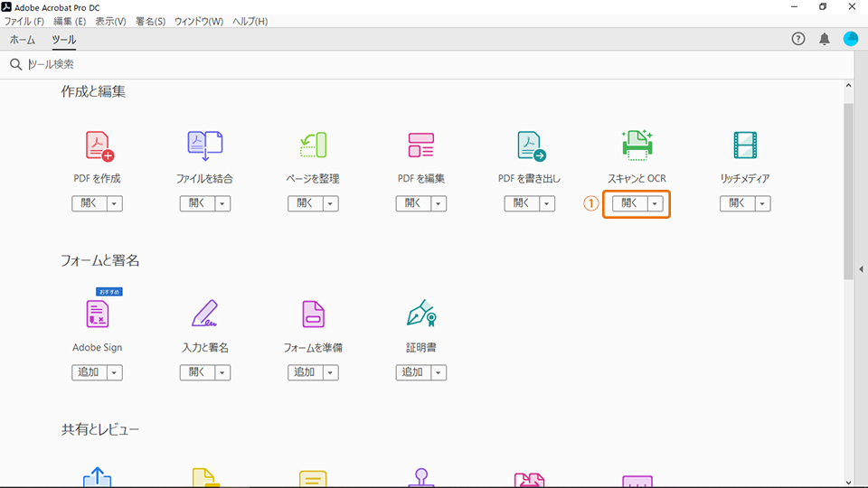Select the Adobe Sign tool icon

coord(98,314)
